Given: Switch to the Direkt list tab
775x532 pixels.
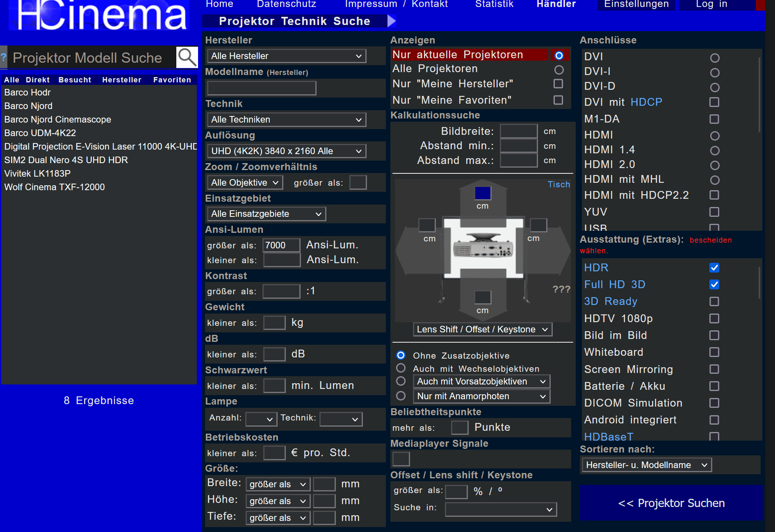Looking at the screenshot, I should pyautogui.click(x=38, y=80).
